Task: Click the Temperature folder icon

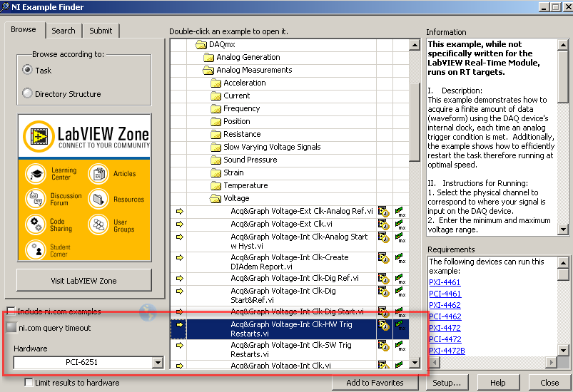Action: pos(216,186)
